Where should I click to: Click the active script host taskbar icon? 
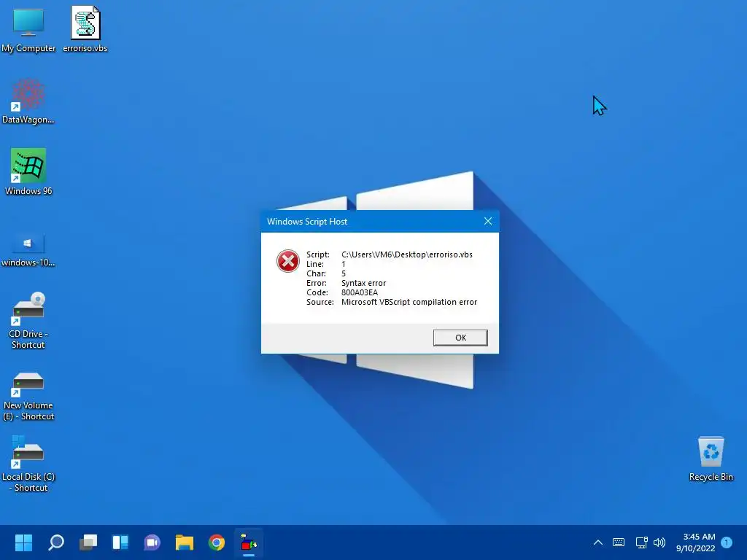249,542
